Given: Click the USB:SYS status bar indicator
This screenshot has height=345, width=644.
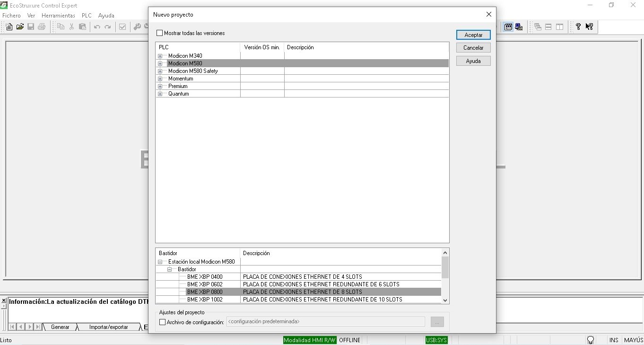Looking at the screenshot, I should [x=436, y=340].
